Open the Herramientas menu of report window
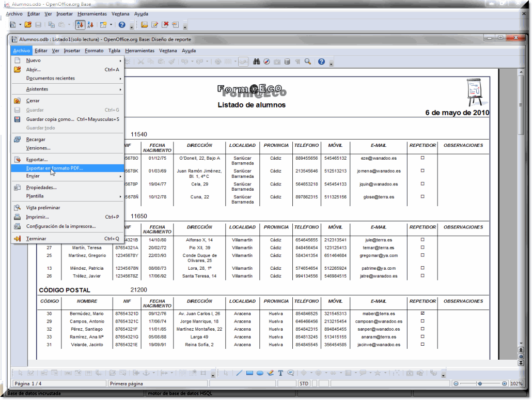 pyautogui.click(x=139, y=51)
